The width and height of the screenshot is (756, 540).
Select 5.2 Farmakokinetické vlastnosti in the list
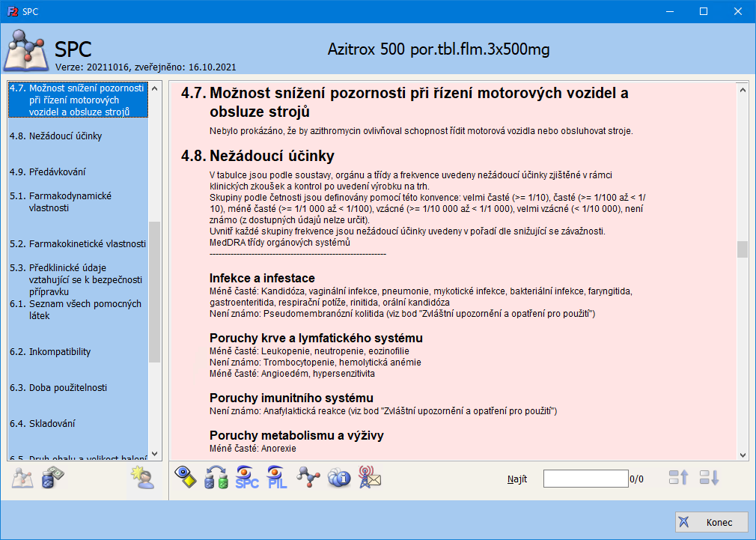click(78, 243)
